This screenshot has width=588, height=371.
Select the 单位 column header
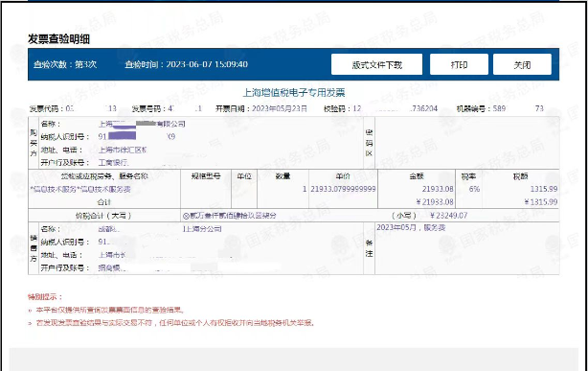244,176
